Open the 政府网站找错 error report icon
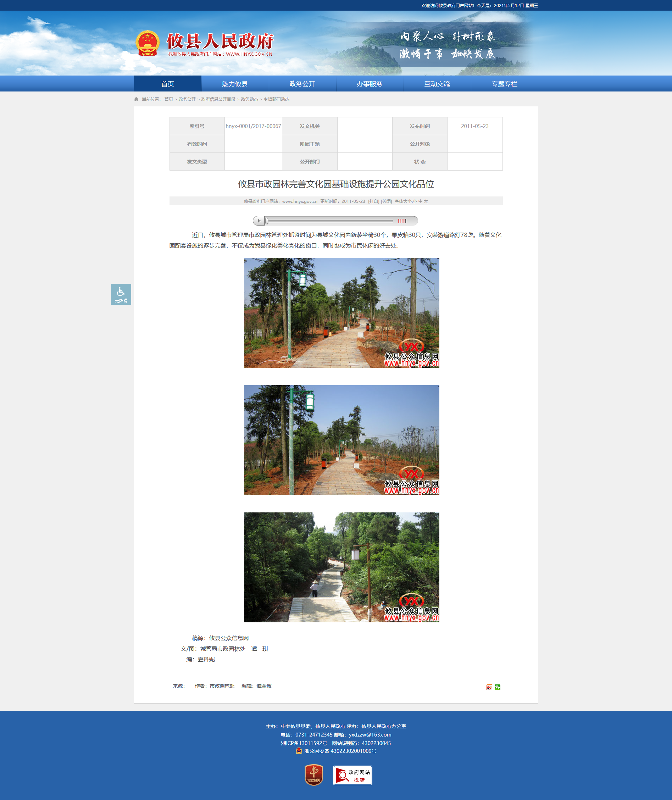 click(352, 775)
